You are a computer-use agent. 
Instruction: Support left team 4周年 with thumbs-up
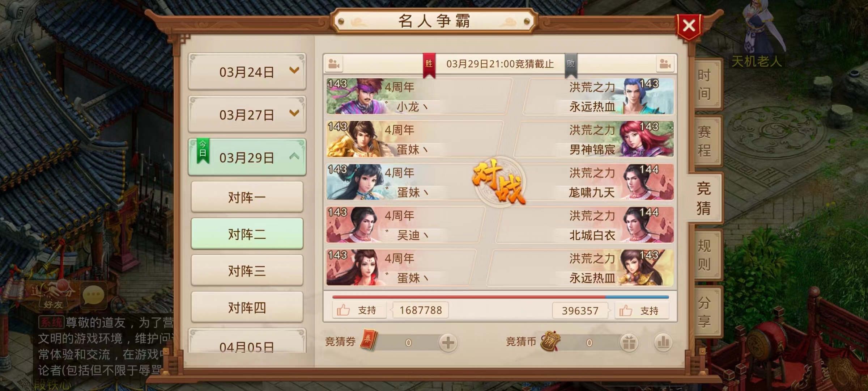(359, 310)
